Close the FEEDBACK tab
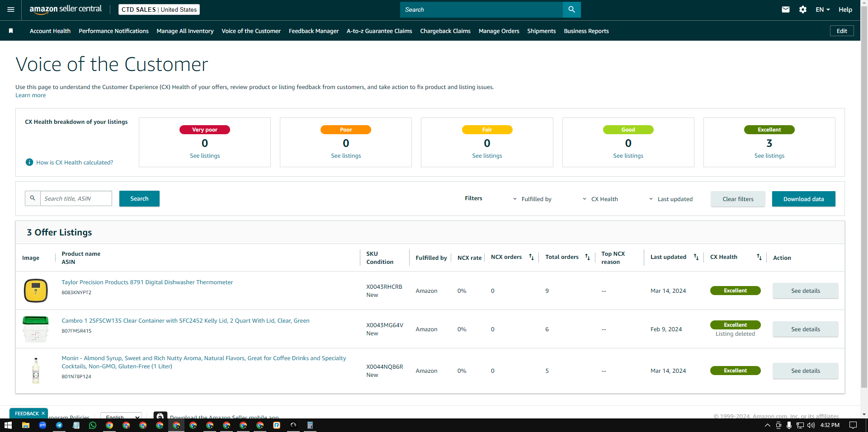Image resolution: width=868 pixels, height=432 pixels. [43, 413]
